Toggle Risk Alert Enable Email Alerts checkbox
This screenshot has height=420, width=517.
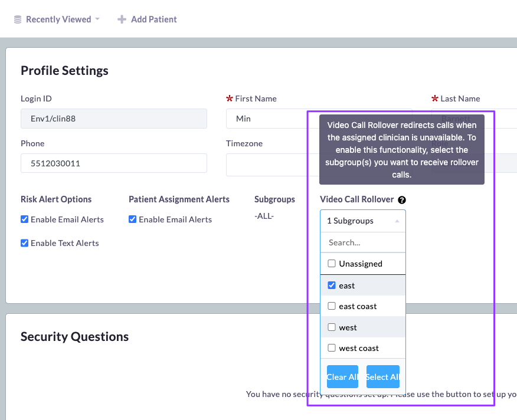pos(25,219)
